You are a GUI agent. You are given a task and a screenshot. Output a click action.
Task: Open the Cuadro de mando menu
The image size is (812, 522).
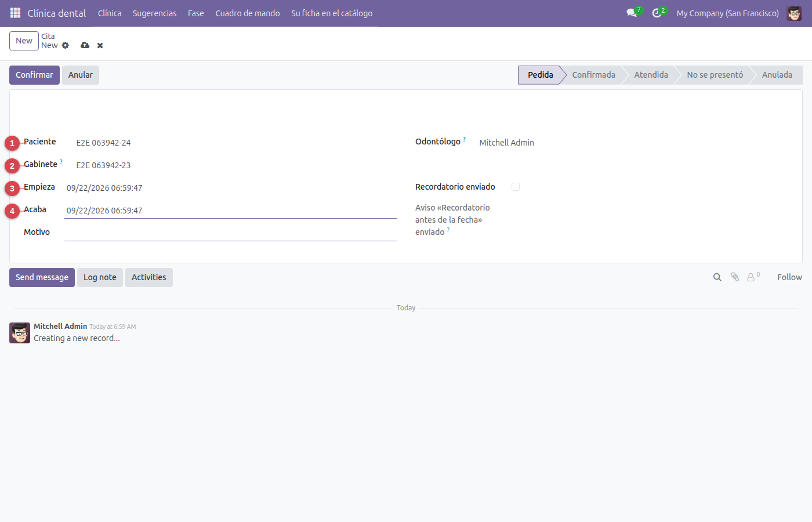click(x=248, y=13)
